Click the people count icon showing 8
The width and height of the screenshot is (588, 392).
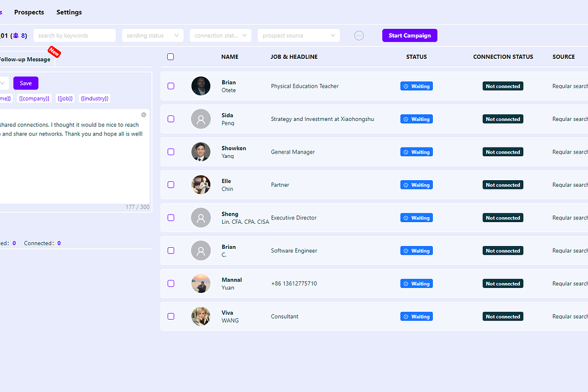pos(18,35)
